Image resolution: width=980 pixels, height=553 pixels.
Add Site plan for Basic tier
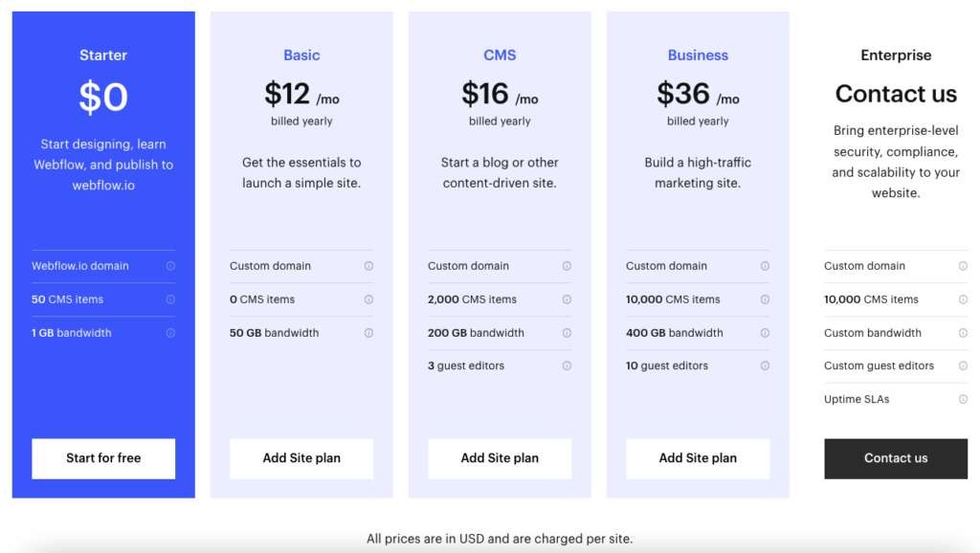301,458
